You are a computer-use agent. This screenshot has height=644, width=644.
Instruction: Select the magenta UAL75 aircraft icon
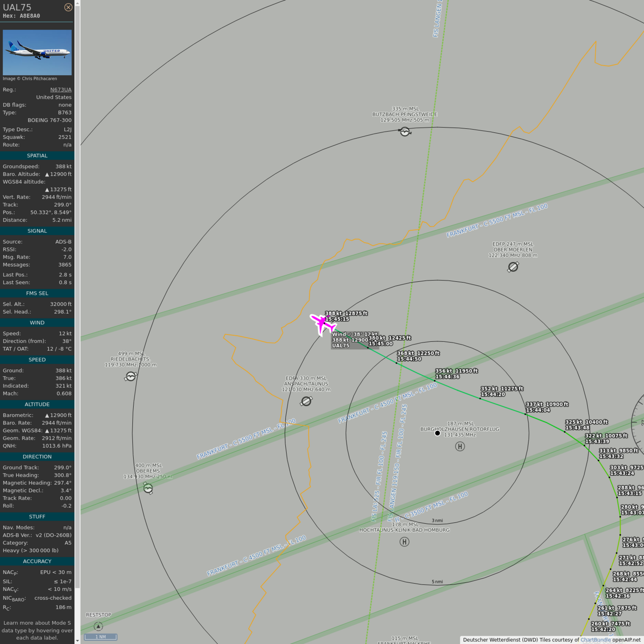[322, 323]
